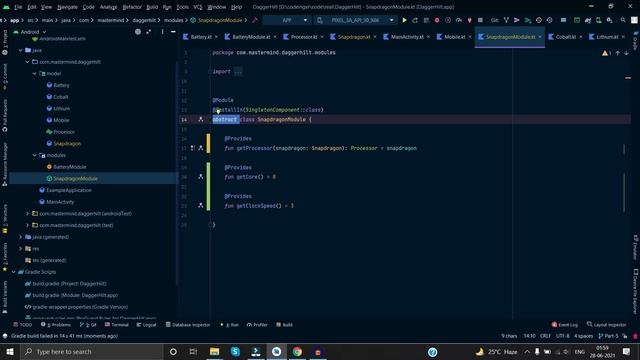This screenshot has height=360, width=640.
Task: Toggle the Favorites sidebar tool window
Action: tap(4, 256)
